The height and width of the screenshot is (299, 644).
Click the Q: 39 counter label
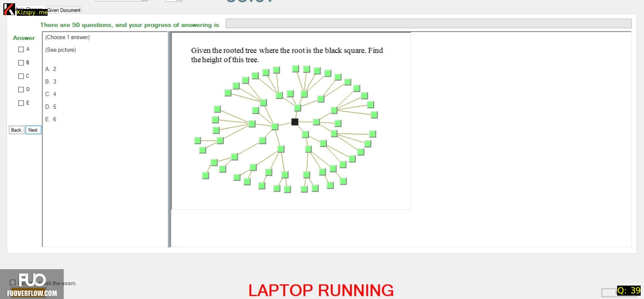pos(629,290)
